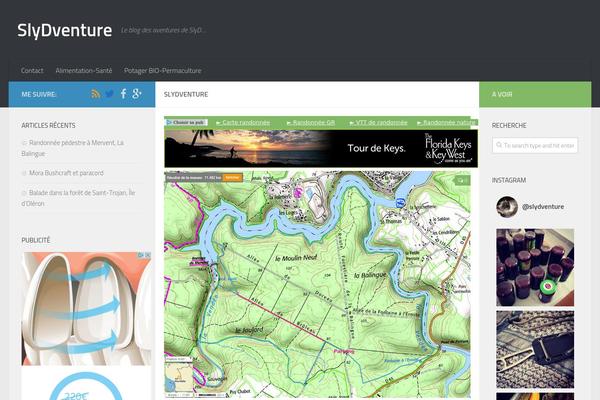The height and width of the screenshot is (400, 600).
Task: Click the Randonnée GR ad link
Action: pyautogui.click(x=311, y=122)
